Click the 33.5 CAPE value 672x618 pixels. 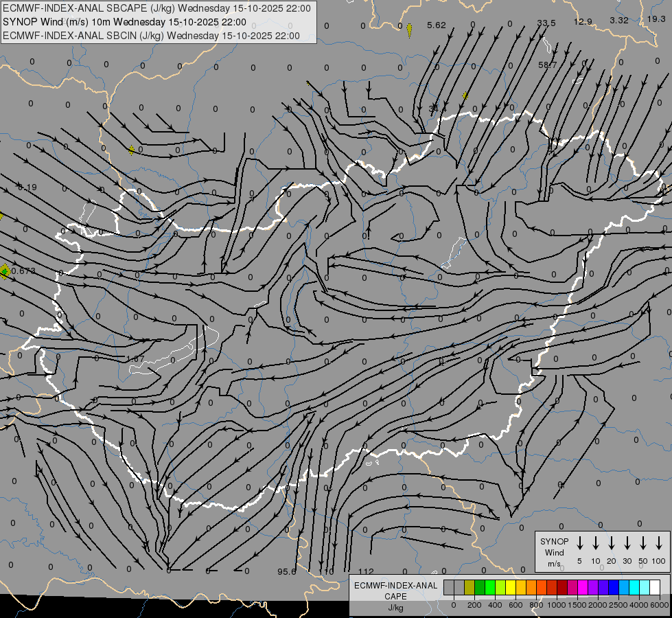[546, 23]
